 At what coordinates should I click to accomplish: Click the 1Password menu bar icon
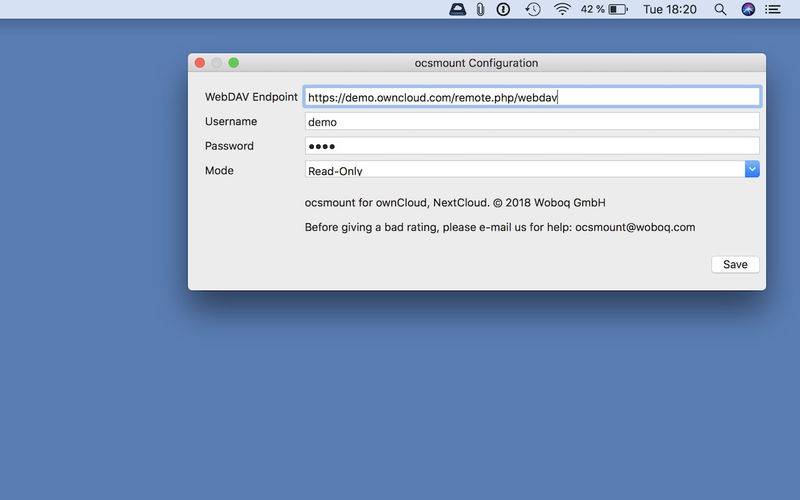point(504,9)
